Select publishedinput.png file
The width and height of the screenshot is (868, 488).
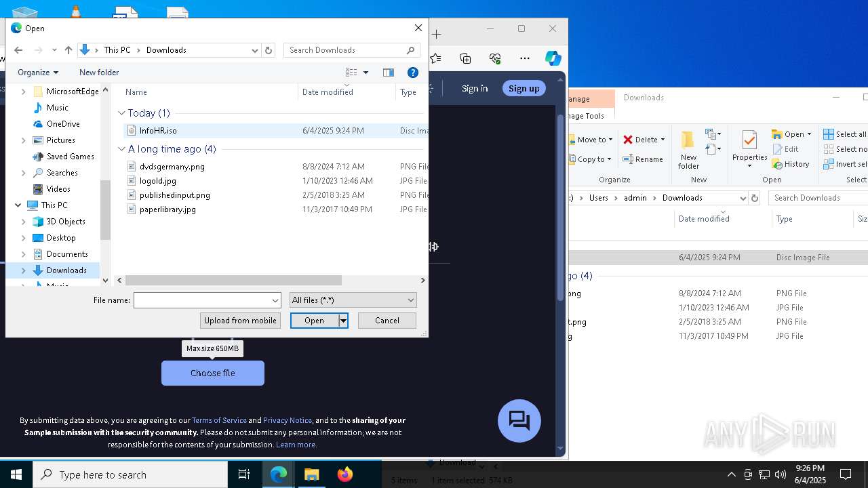click(x=174, y=195)
